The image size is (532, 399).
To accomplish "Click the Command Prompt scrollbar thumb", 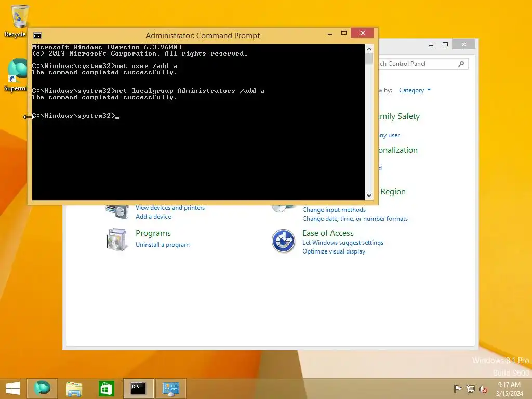I will click(369, 59).
